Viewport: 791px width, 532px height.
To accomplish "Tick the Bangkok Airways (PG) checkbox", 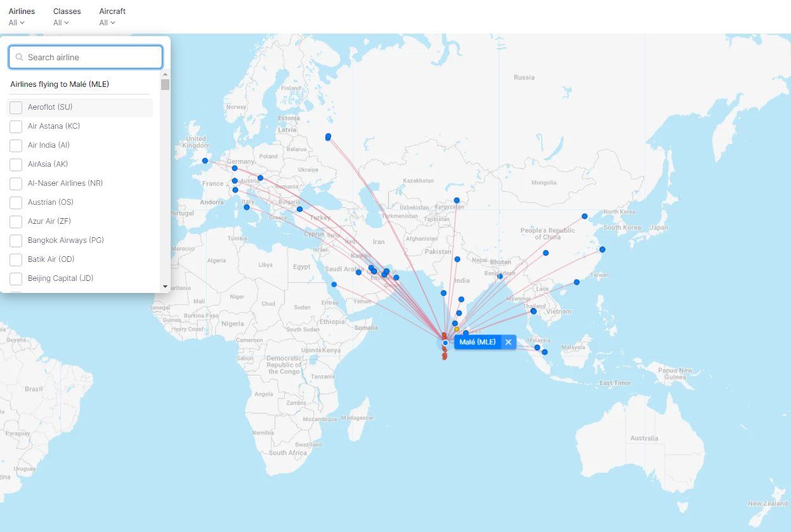I will click(x=16, y=240).
